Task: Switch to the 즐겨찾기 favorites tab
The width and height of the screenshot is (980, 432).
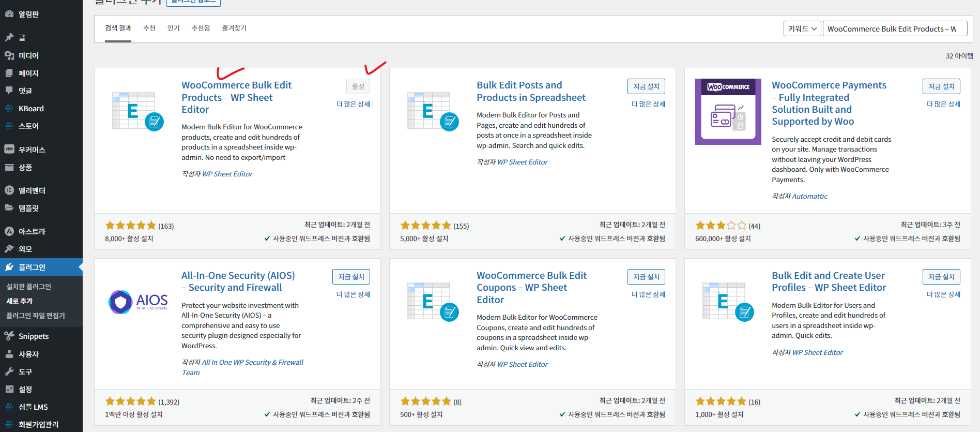Action: (234, 28)
